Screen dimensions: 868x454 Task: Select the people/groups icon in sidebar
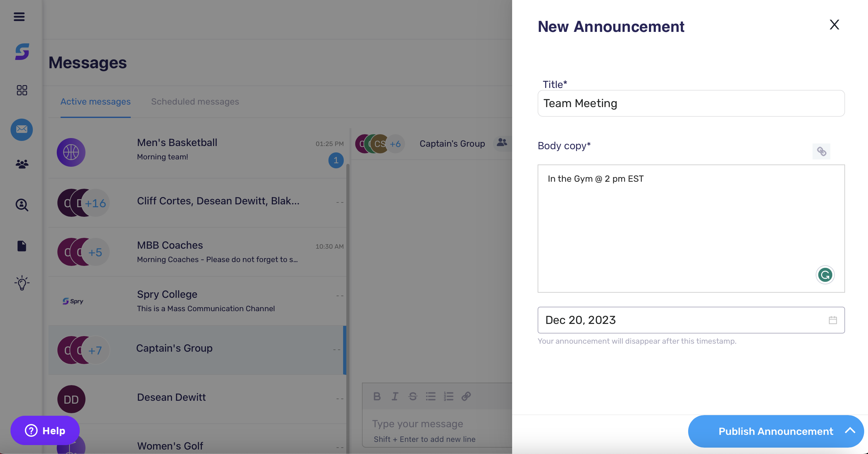coord(21,164)
